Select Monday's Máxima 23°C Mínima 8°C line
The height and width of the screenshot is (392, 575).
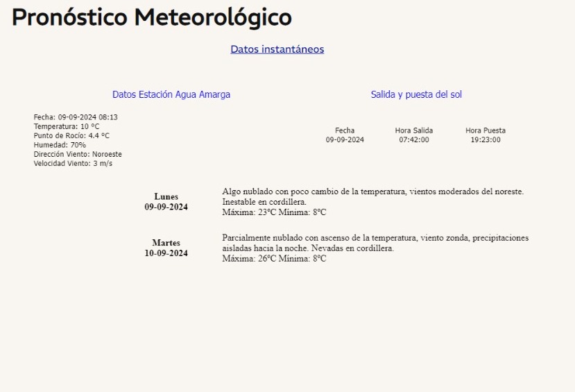tap(274, 212)
